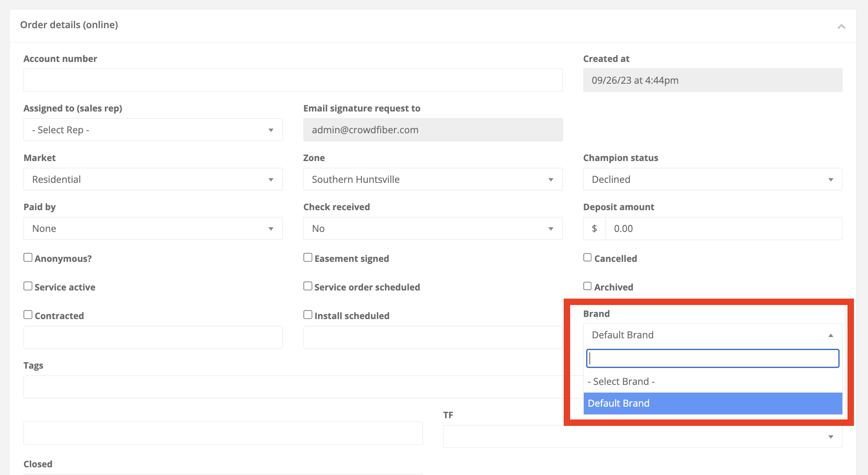The height and width of the screenshot is (475, 868).
Task: Open the Check received dropdown
Action: click(x=432, y=229)
